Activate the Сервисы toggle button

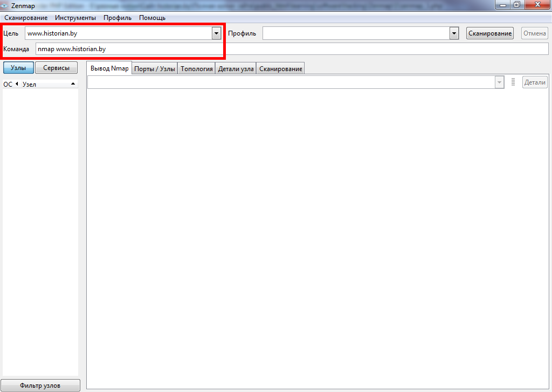click(56, 68)
